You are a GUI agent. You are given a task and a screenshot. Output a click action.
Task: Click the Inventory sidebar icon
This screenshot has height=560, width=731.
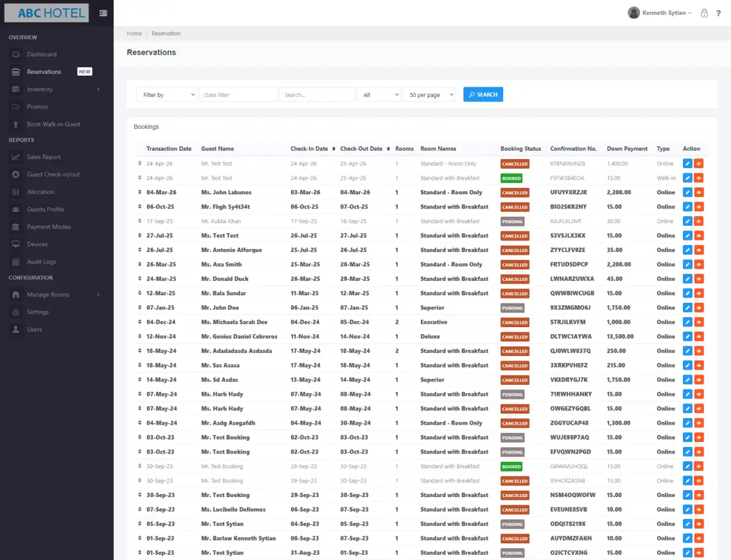pos(16,89)
